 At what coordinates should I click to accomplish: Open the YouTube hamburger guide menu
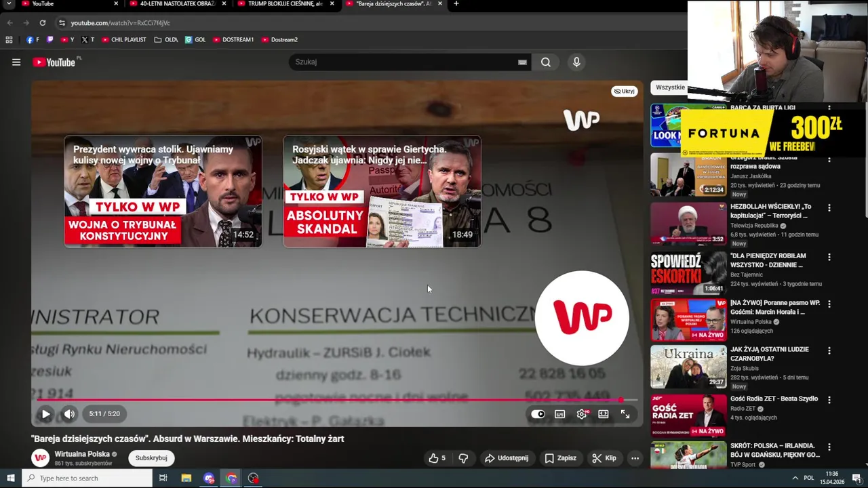(x=16, y=62)
